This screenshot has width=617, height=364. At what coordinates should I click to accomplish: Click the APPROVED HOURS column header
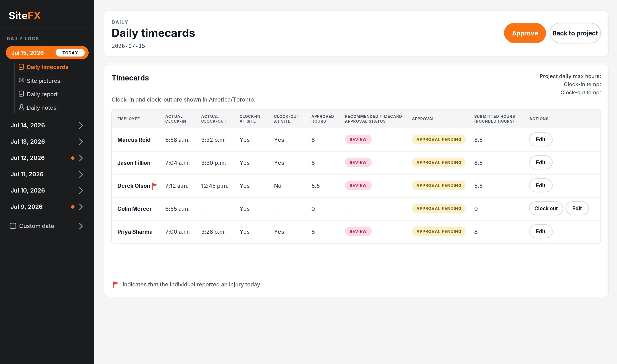323,119
